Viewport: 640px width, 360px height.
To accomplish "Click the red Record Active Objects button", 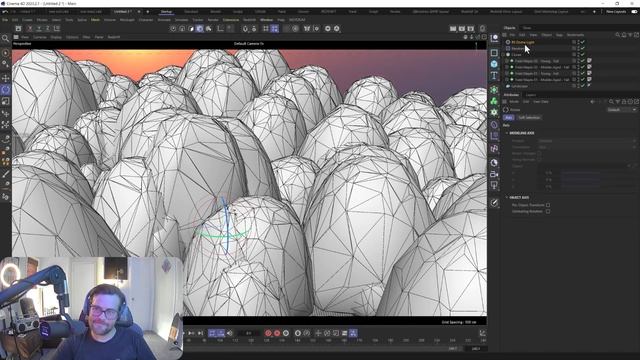I will coord(268,333).
